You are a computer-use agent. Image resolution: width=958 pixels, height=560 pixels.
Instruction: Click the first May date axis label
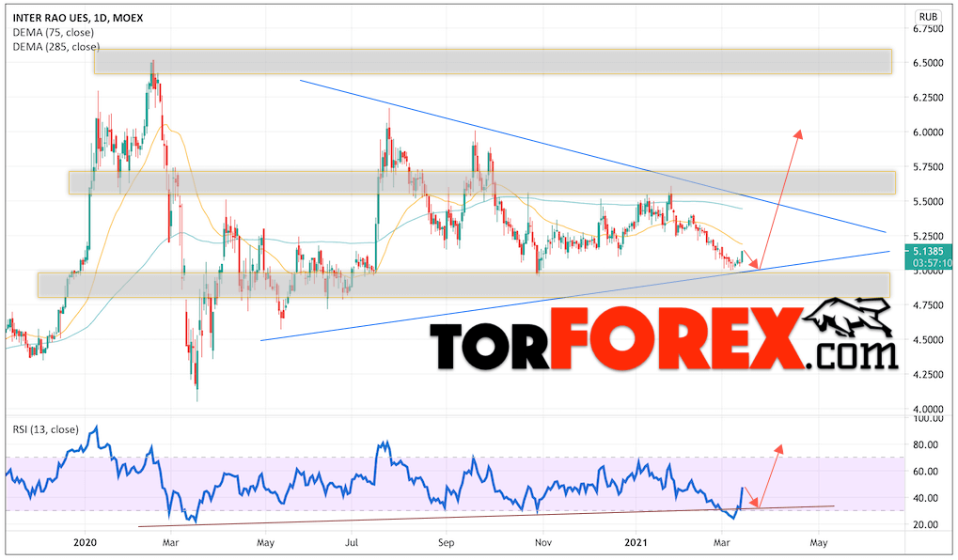pos(265,542)
